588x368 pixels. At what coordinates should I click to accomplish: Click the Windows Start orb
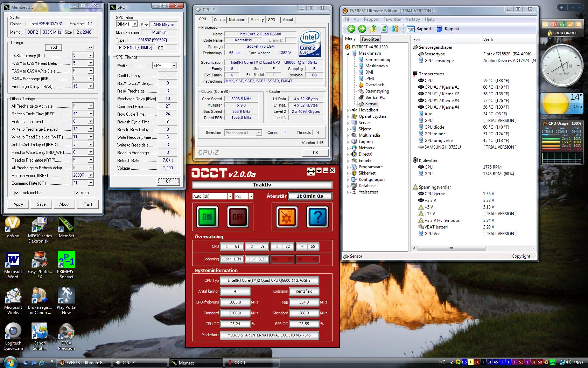tap(9, 362)
